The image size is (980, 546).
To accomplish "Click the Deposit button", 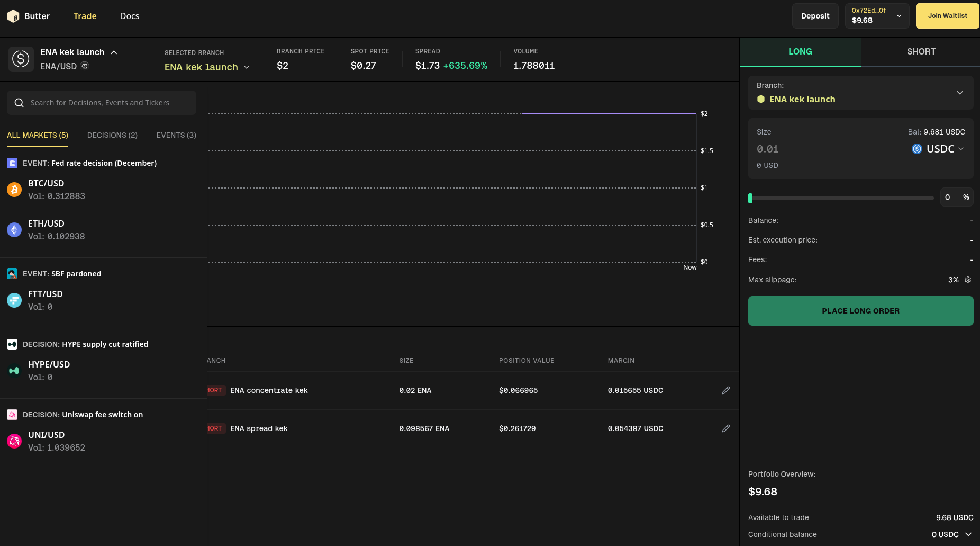I will (815, 16).
